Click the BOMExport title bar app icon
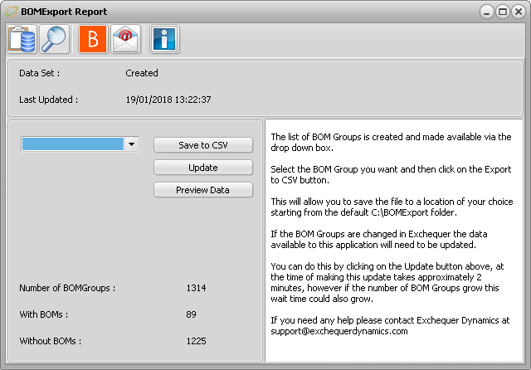Screen dimensions: 531x370 (12, 12)
